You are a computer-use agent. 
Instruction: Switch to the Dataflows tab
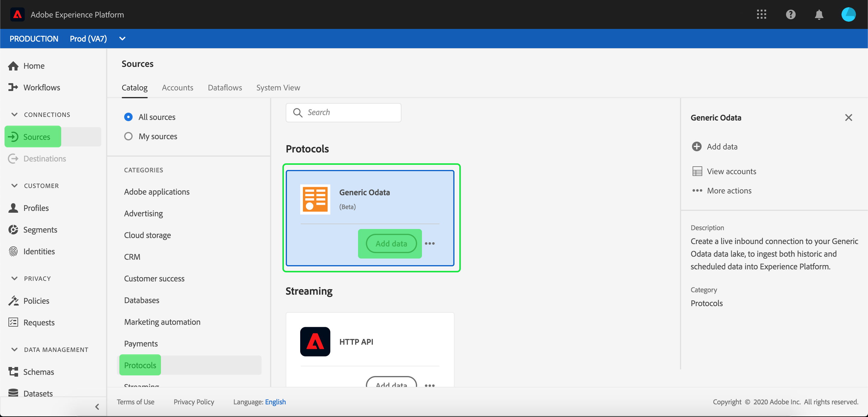click(225, 88)
